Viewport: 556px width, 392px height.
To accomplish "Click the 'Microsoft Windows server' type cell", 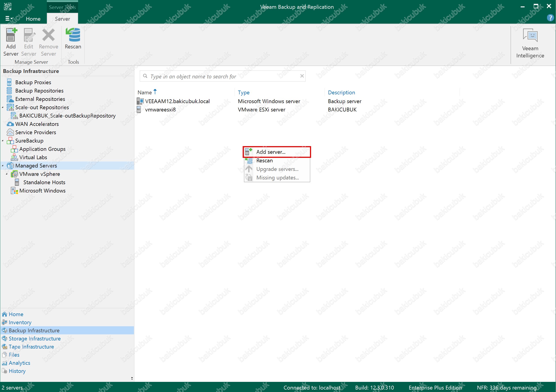I will (x=269, y=101).
